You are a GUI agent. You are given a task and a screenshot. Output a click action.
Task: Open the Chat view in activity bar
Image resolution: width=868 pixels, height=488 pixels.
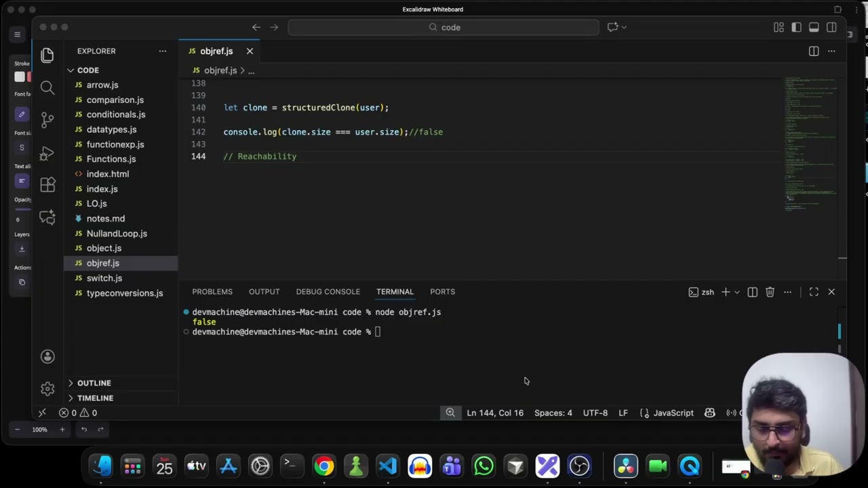point(47,217)
